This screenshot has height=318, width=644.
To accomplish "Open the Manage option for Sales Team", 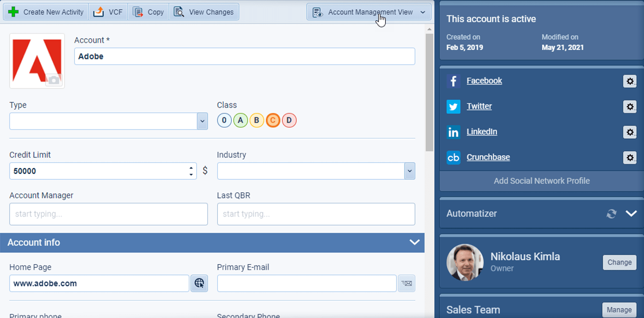I will pos(619,309).
